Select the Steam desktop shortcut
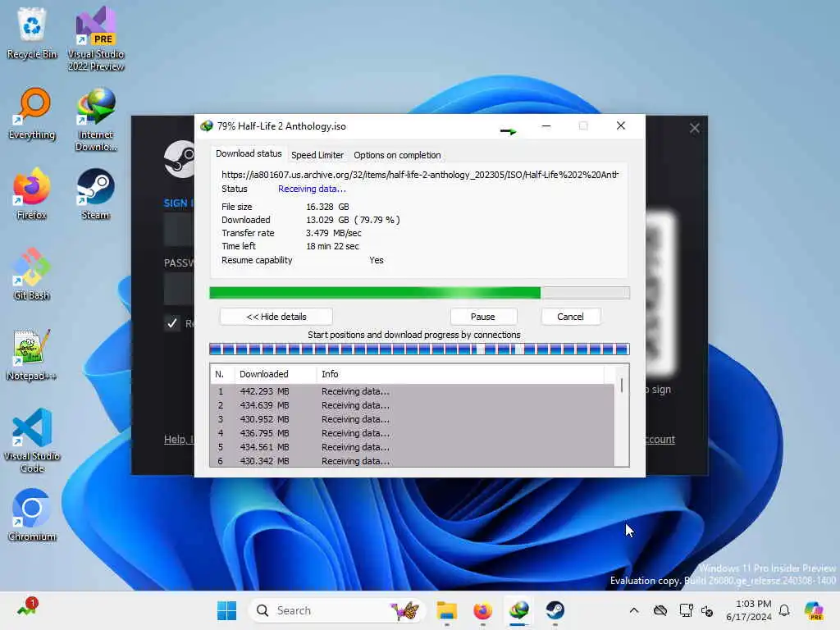840x630 pixels. coord(96,194)
